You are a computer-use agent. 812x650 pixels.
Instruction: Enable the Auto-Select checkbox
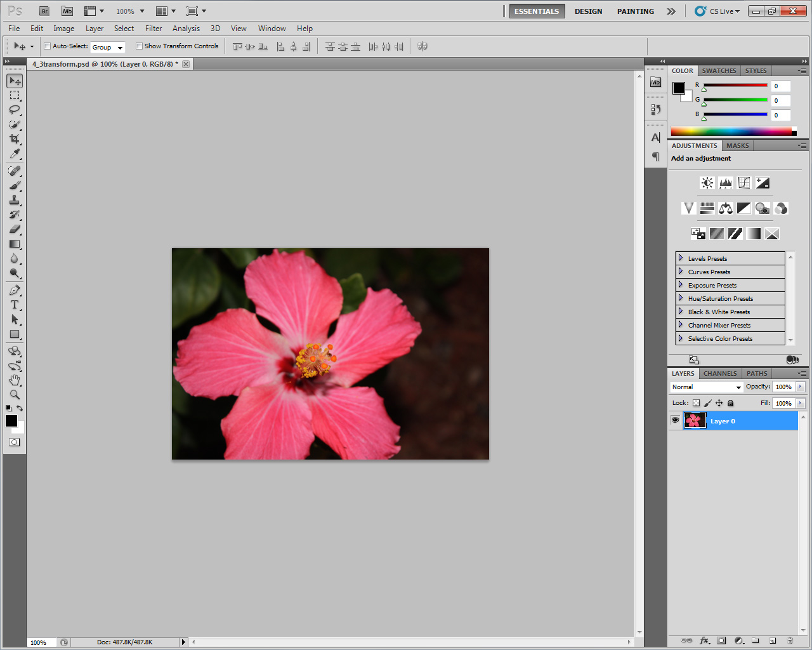click(x=48, y=46)
